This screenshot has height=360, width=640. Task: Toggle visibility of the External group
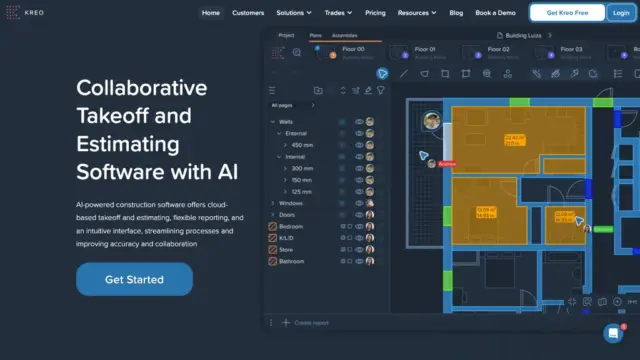click(359, 133)
